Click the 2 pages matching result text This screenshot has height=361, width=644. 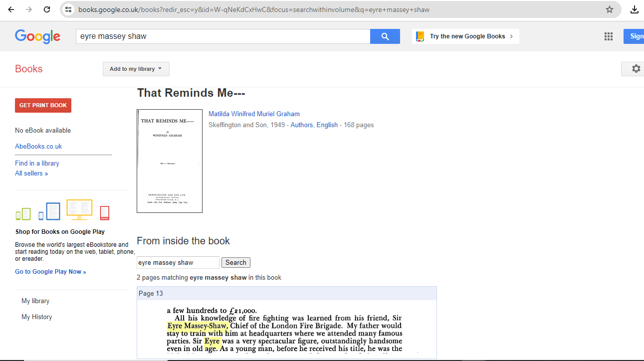[209, 277]
